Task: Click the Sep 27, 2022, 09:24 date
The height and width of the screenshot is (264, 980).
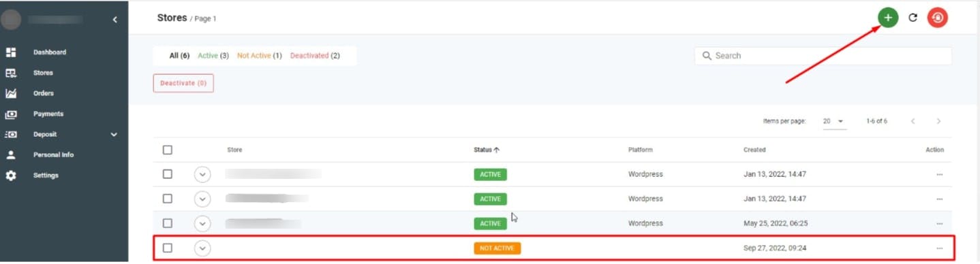Action: tap(776, 248)
